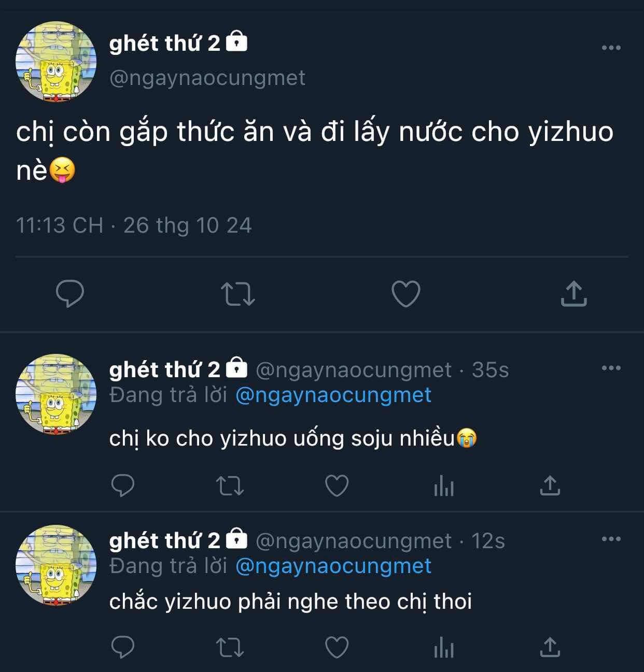
Task: Like the 12s reply tweet
Action: 337,648
